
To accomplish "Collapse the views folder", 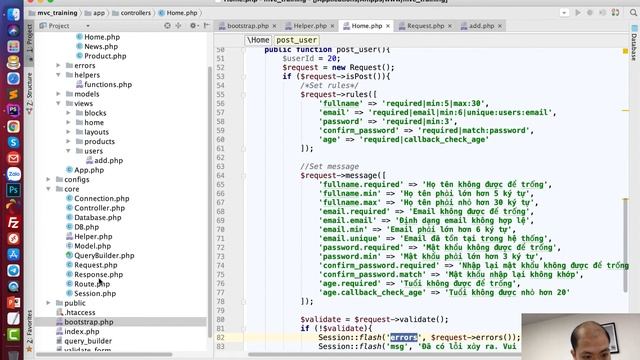I will (58, 103).
